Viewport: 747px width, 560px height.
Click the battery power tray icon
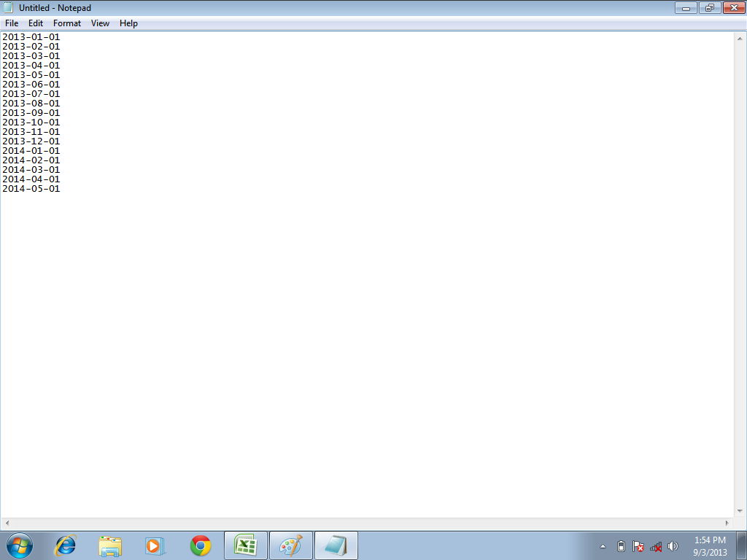pos(621,546)
